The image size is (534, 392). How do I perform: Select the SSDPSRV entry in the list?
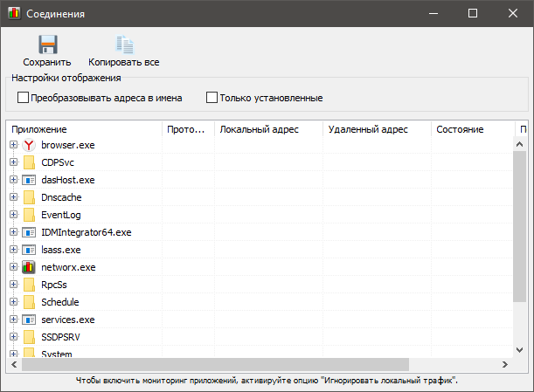[x=60, y=337]
